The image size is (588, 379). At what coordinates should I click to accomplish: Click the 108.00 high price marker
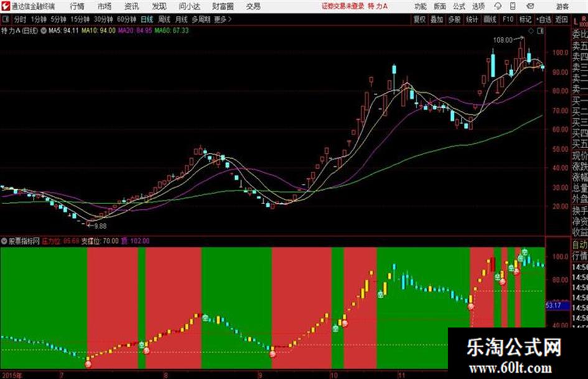tap(503, 40)
